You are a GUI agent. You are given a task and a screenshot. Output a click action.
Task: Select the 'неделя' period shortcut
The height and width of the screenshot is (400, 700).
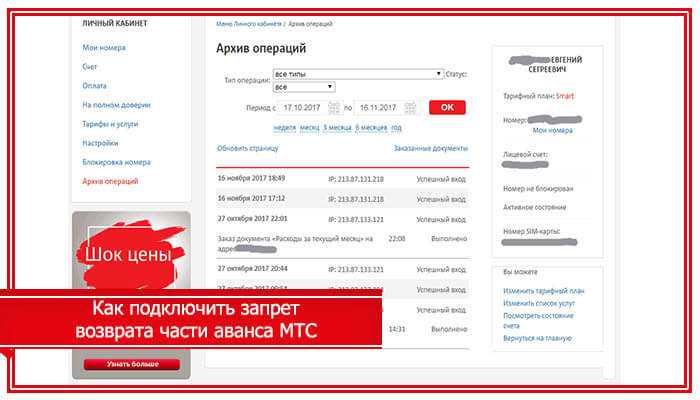pos(284,128)
